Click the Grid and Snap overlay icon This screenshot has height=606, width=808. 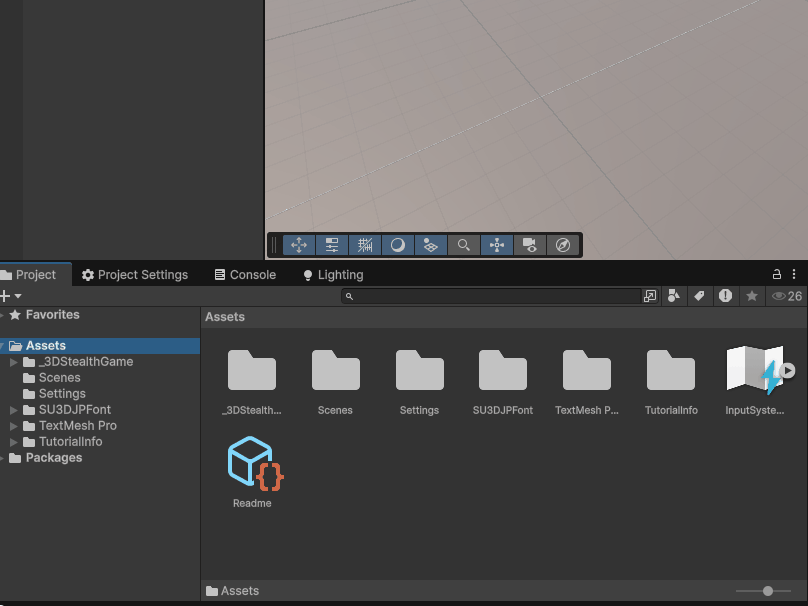[x=365, y=245]
